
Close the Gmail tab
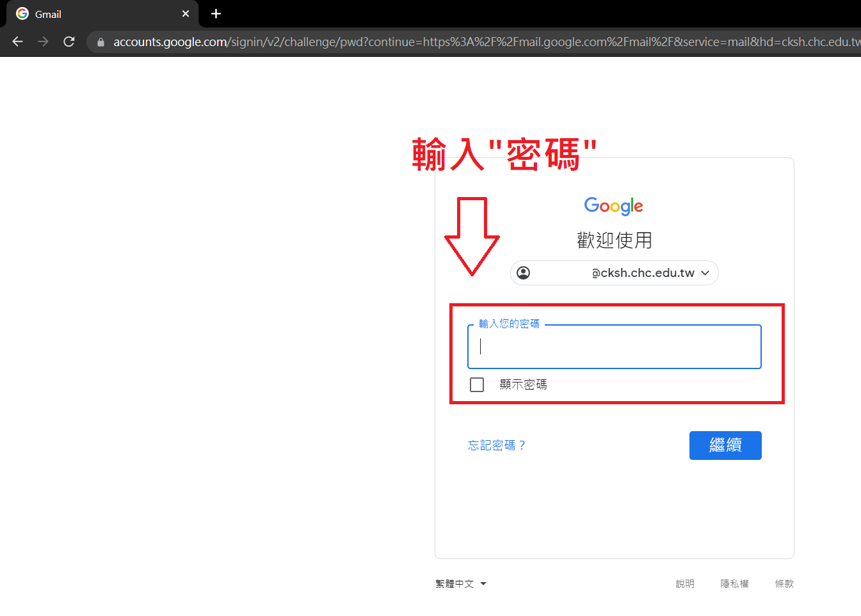click(186, 13)
